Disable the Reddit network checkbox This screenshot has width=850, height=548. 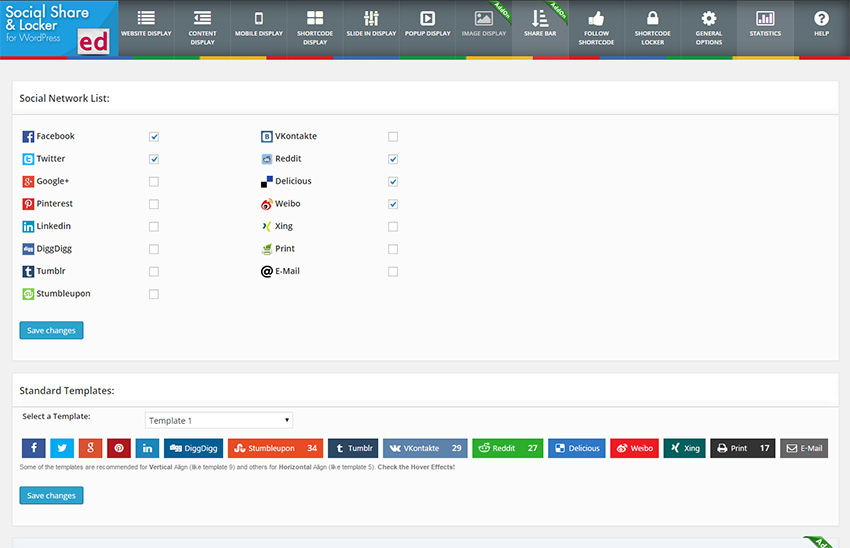(x=393, y=159)
